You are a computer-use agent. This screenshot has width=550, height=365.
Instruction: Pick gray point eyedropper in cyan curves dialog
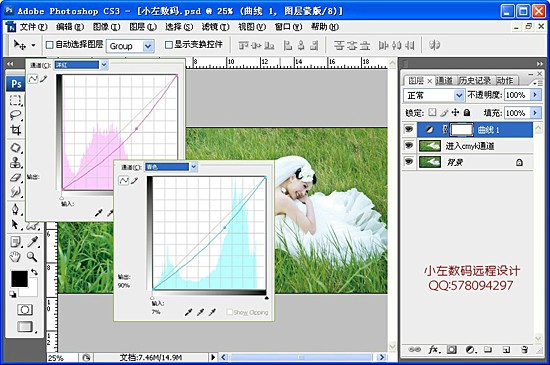[200, 312]
